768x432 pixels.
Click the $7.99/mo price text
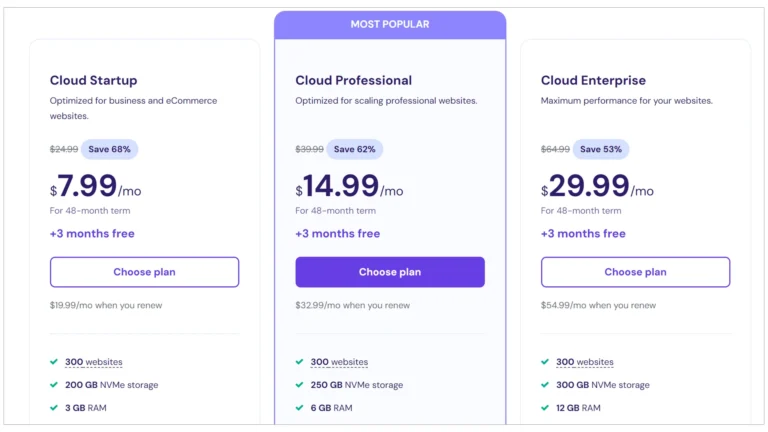(x=96, y=186)
